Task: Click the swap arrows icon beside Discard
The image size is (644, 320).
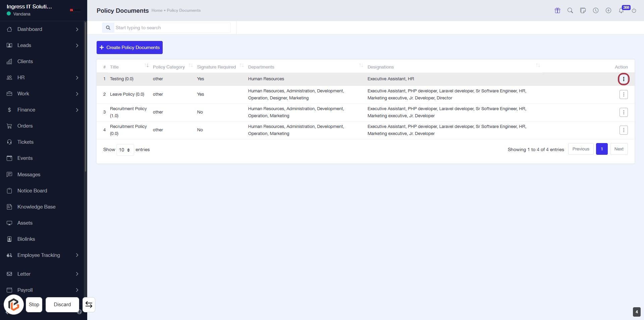Action: pos(89,305)
